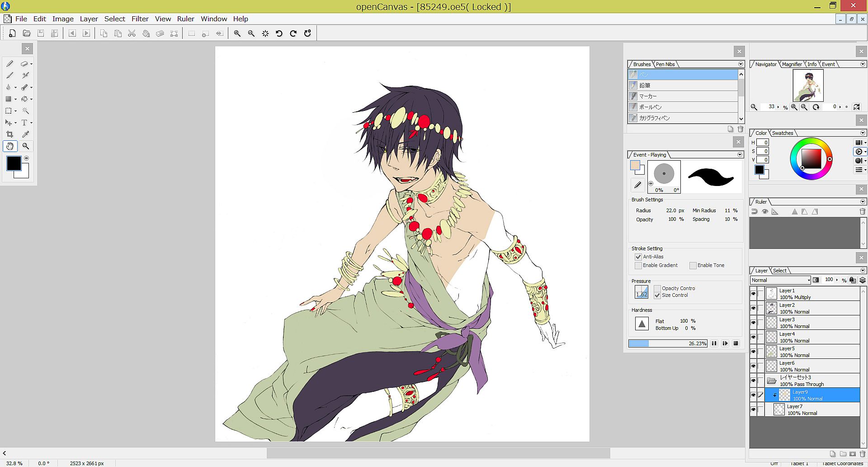
Task: Delete brush with the trash icon
Action: [741, 129]
